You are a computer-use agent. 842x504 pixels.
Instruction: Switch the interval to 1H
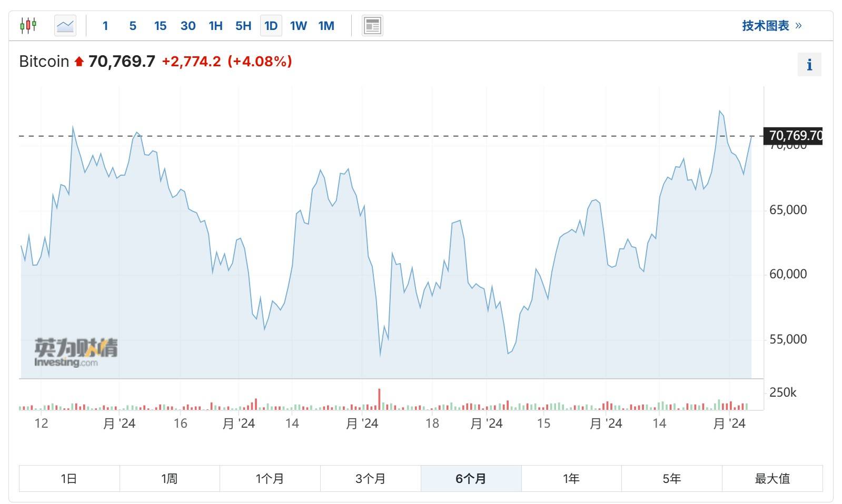215,26
